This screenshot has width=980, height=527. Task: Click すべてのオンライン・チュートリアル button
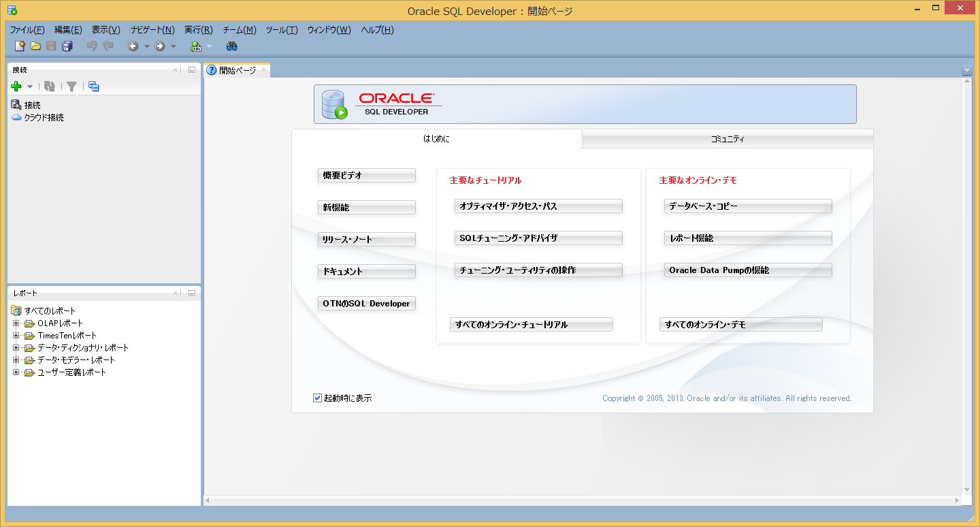pos(532,325)
